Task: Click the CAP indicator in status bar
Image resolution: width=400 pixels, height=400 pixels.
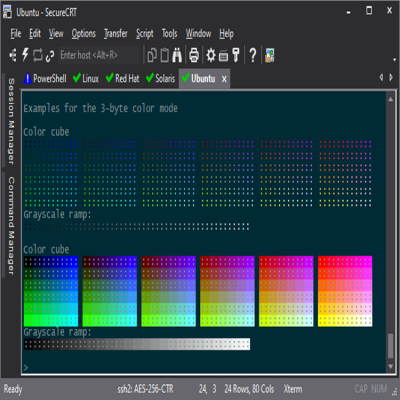Action: point(361,389)
